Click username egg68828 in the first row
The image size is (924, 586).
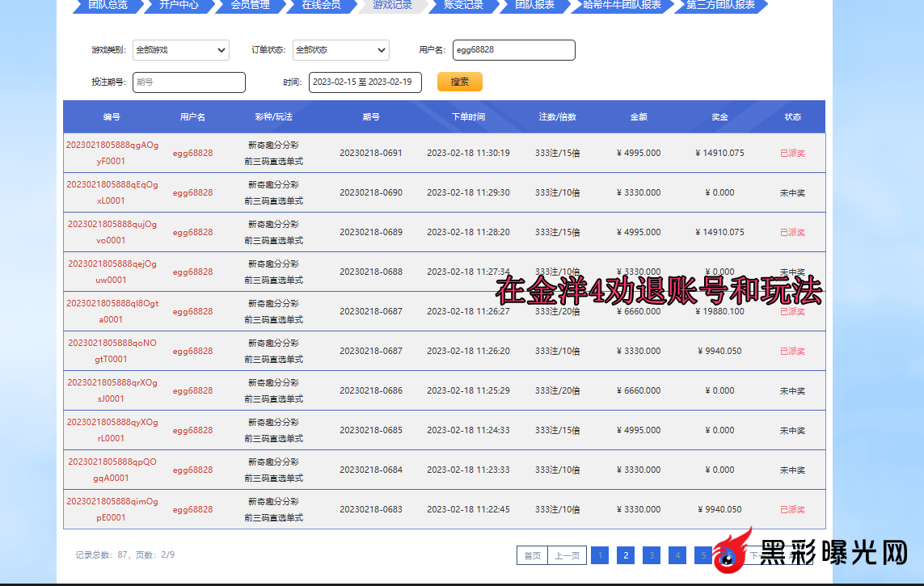(x=192, y=153)
